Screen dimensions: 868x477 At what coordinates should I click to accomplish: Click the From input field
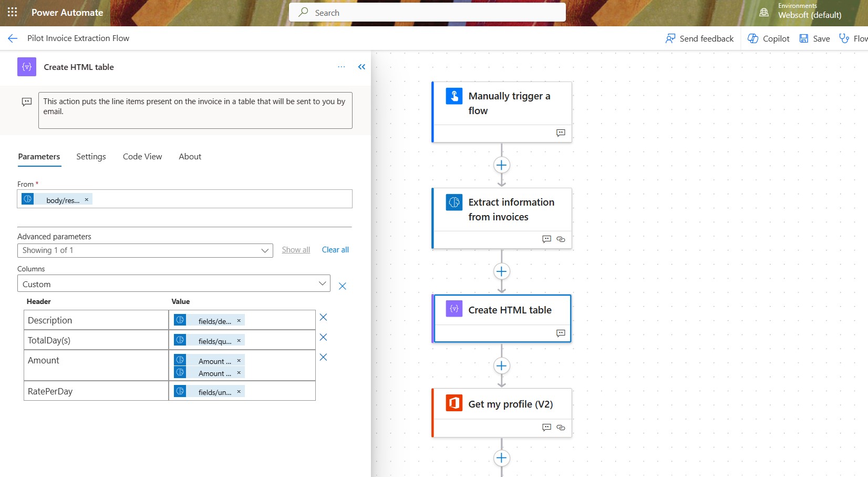click(x=184, y=199)
